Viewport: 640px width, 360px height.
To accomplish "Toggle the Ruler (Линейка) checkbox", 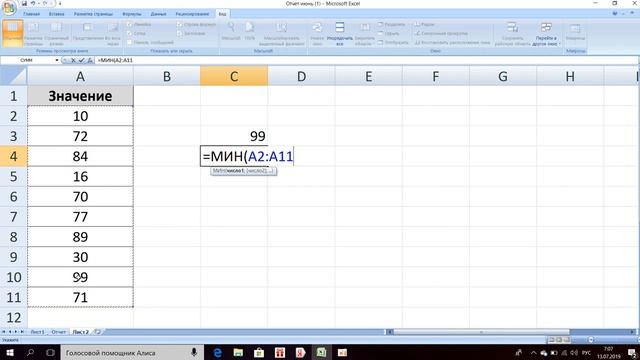I will (129, 24).
